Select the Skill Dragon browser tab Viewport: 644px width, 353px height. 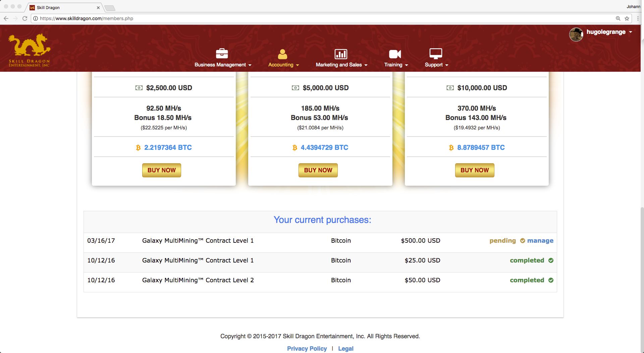(x=64, y=7)
